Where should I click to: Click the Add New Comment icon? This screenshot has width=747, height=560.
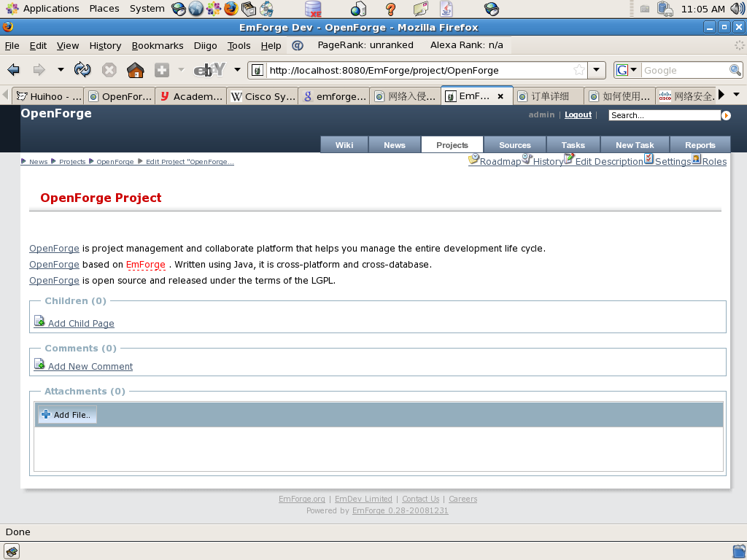[x=39, y=365]
